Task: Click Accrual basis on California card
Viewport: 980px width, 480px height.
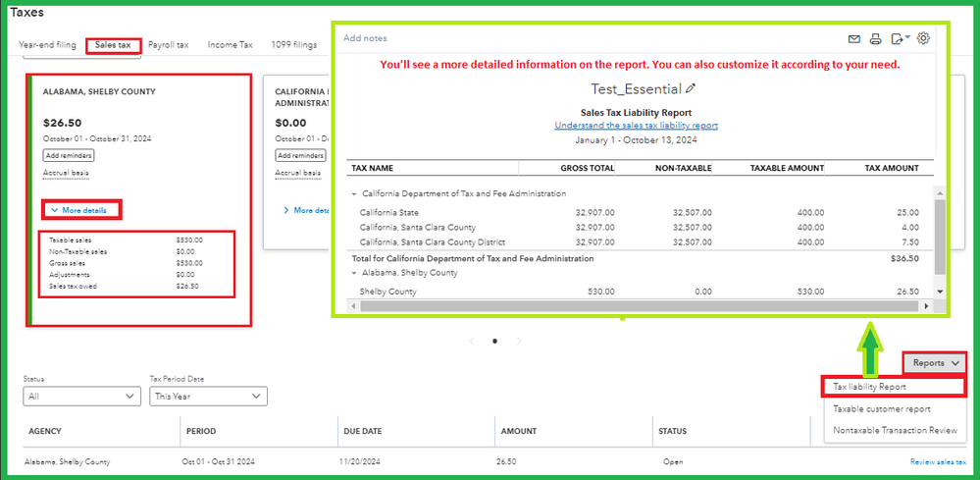Action: (298, 173)
